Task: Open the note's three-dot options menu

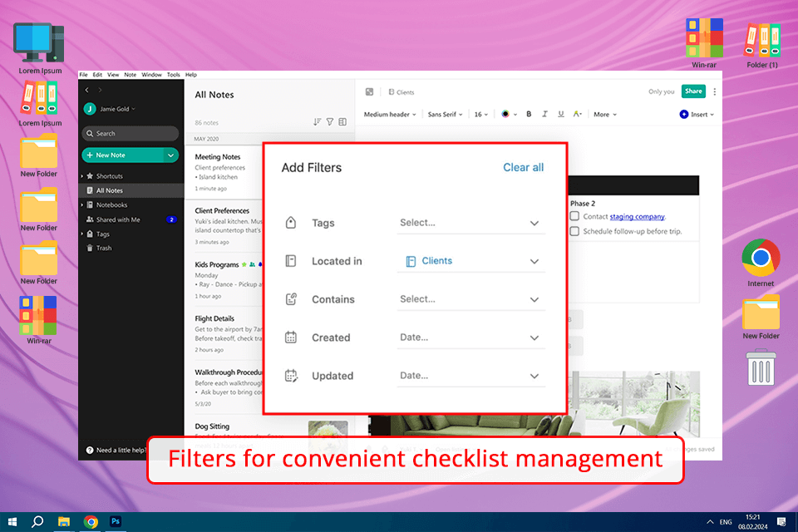Action: click(x=715, y=91)
